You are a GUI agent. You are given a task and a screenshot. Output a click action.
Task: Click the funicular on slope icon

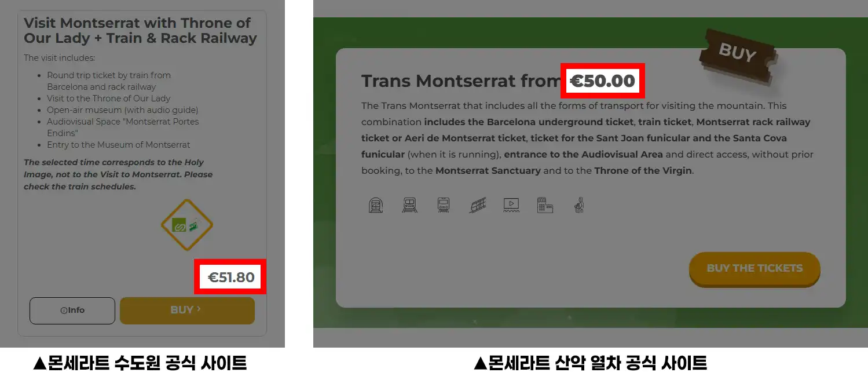pyautogui.click(x=478, y=205)
